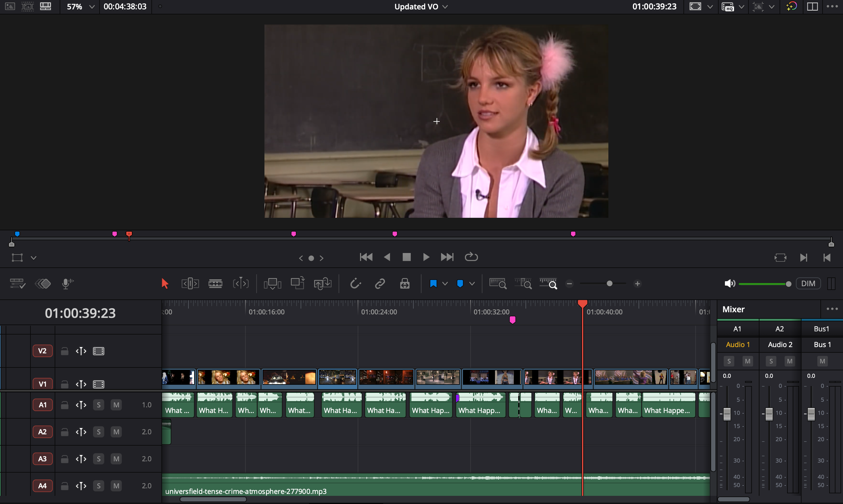Screen dimensions: 843x504
Task: Mute Bus 1 channel in Mixer
Action: [x=822, y=361]
